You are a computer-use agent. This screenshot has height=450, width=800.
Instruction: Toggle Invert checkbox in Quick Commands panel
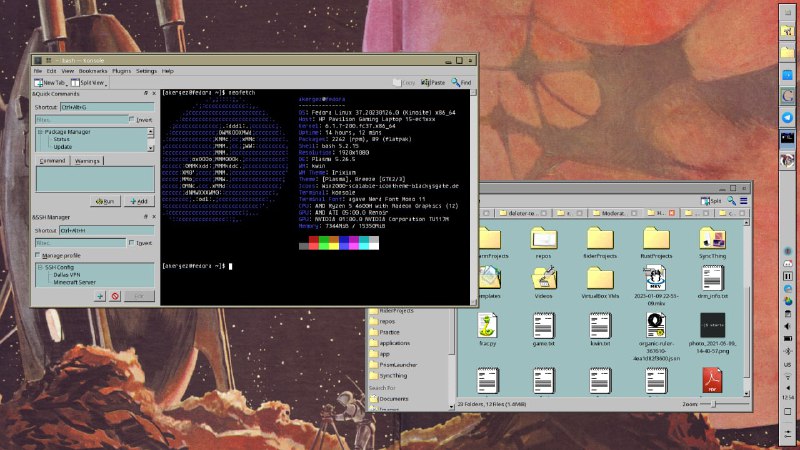coord(132,119)
